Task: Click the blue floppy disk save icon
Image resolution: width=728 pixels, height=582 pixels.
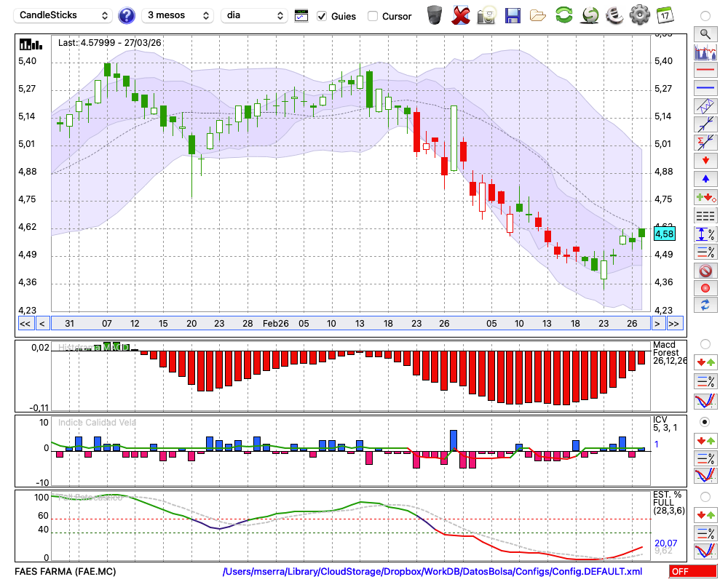Action: point(513,15)
